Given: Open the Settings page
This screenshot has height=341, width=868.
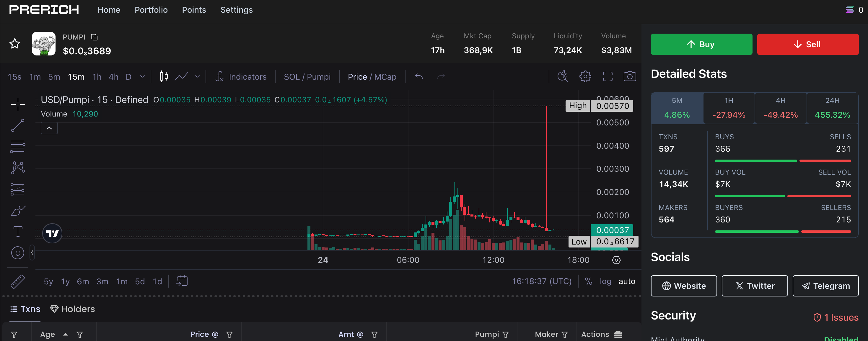Looking at the screenshot, I should (x=237, y=10).
